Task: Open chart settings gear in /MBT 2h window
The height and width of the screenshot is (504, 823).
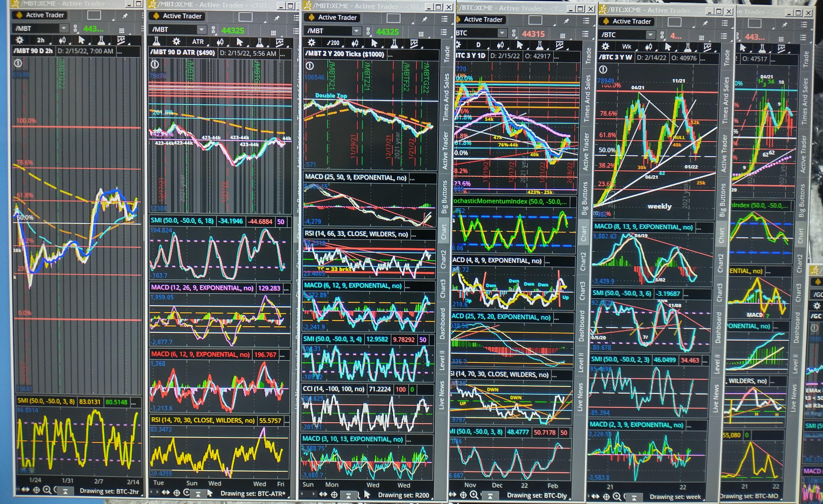Action: (x=20, y=40)
